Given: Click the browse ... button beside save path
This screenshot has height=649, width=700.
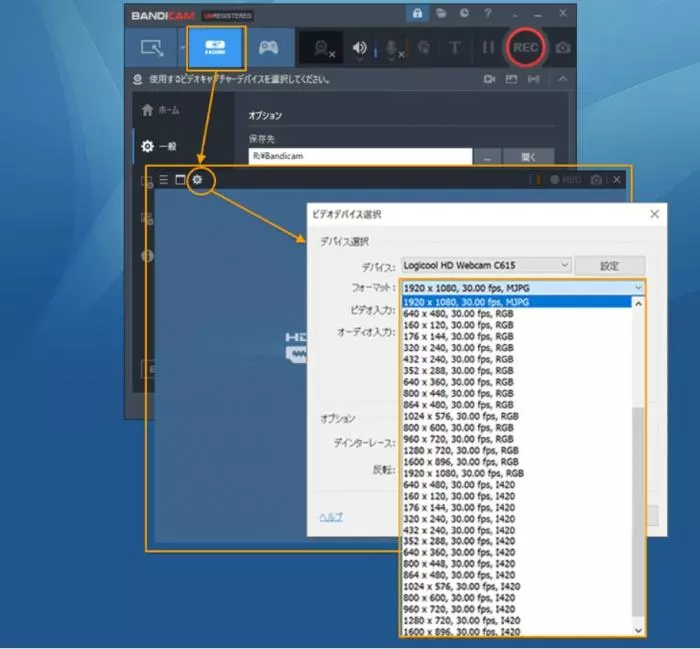Looking at the screenshot, I should pos(487,157).
